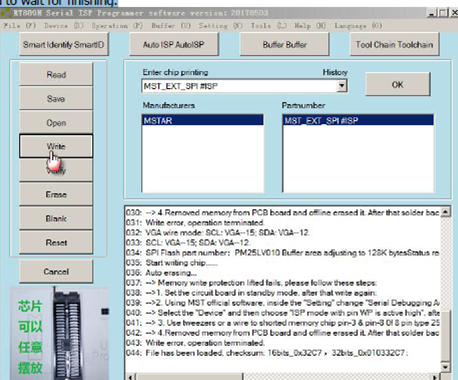
Task: Click the horizontal log scrollbar thumb
Action: 189,377
